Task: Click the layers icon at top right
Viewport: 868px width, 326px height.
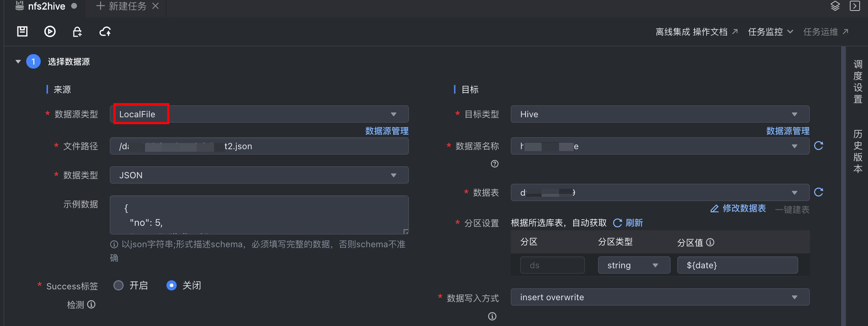Action: tap(835, 6)
